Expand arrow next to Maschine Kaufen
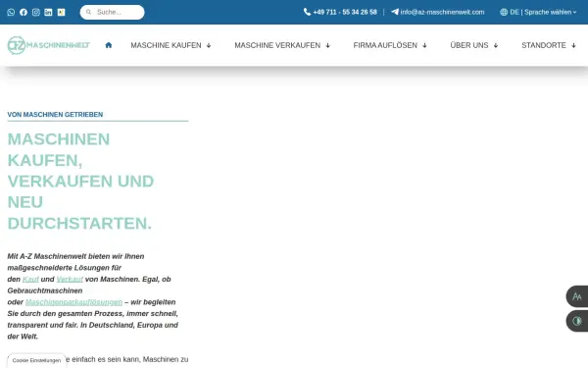Screen dimensions: 588x368 tap(209, 45)
